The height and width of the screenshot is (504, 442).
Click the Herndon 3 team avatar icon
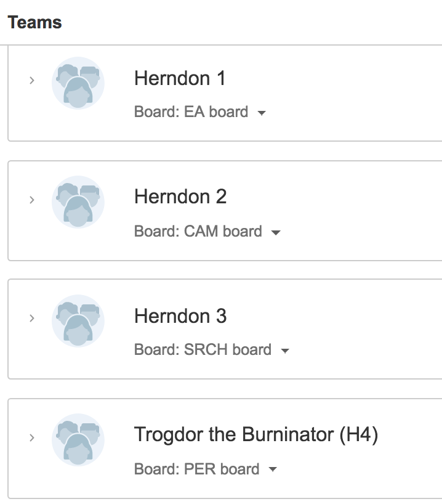[x=78, y=321]
